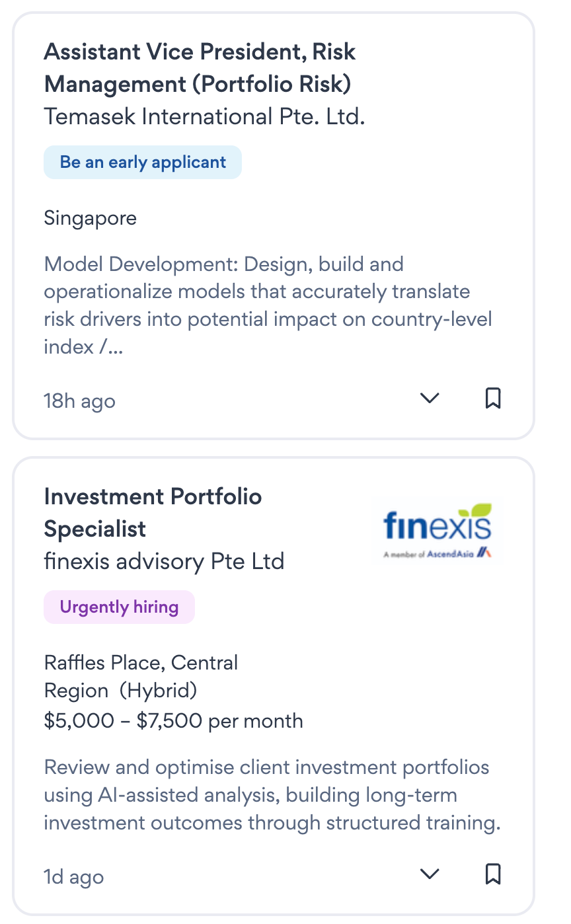The width and height of the screenshot is (571, 924).
Task: Bookmark the Assistant Vice President job
Action: (493, 399)
